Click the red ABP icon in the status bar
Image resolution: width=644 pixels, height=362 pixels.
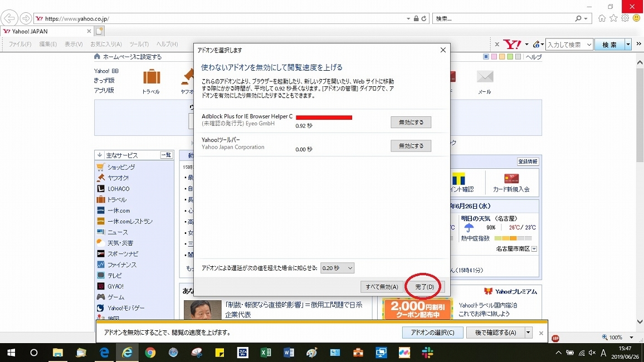pos(555,338)
